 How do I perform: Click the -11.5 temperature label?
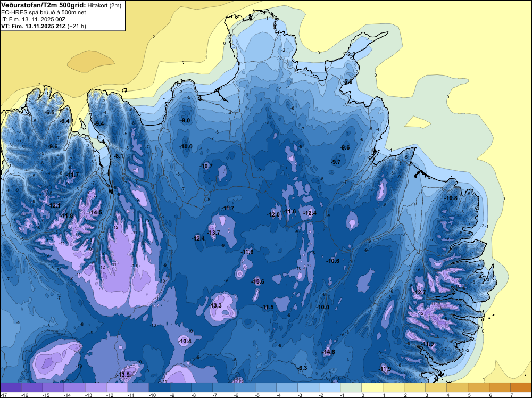tap(268, 307)
